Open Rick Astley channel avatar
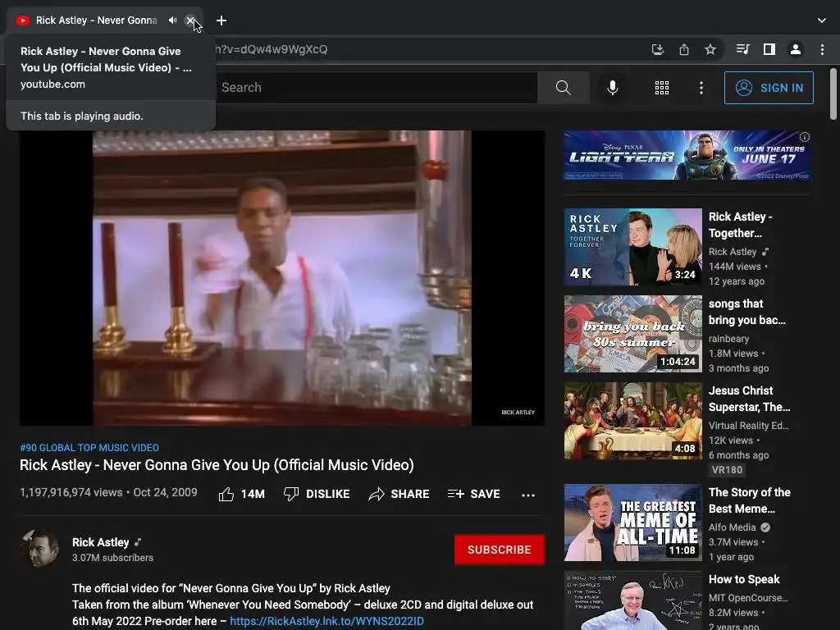840x630 pixels. 39,549
